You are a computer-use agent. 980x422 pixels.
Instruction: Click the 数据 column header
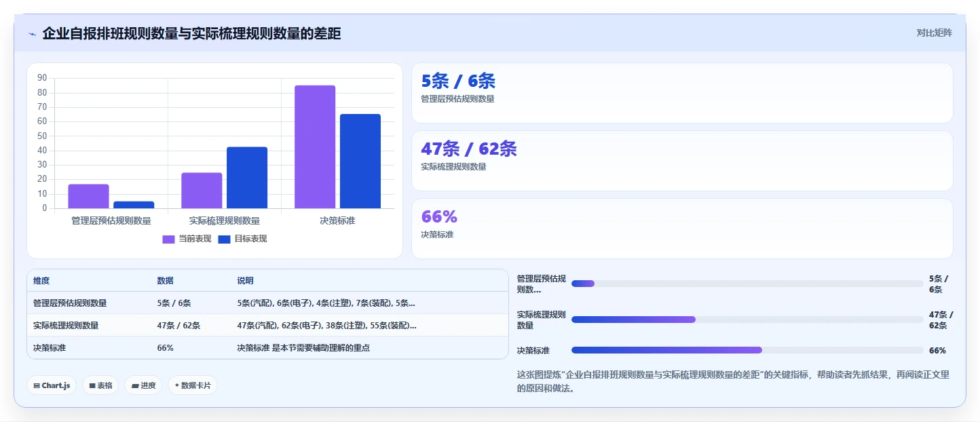[165, 281]
